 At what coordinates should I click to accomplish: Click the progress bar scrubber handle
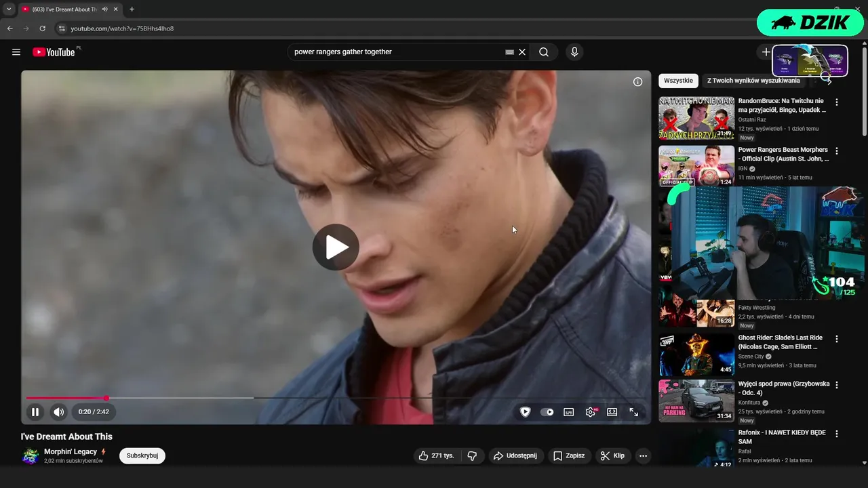pos(106,398)
